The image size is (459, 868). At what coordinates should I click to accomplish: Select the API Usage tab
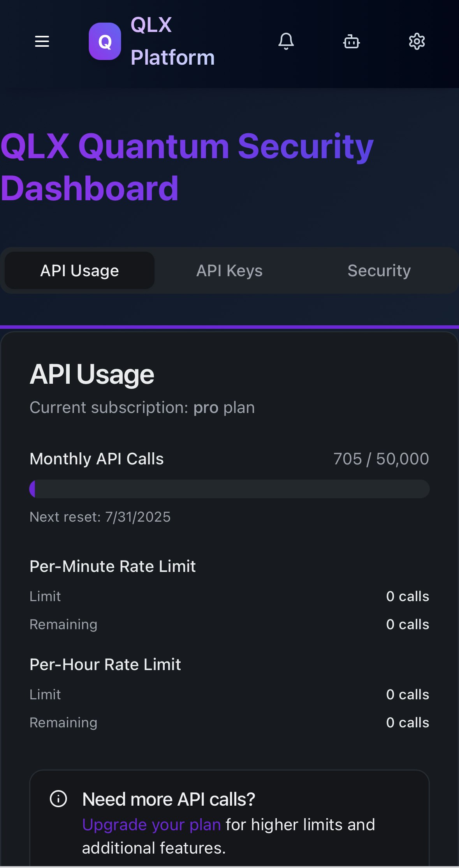point(79,270)
